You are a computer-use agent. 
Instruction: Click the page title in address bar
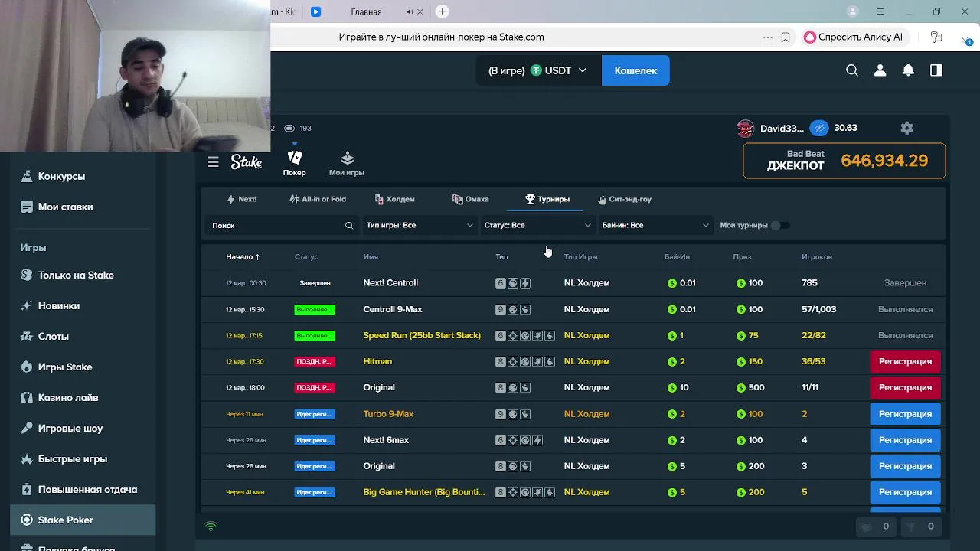(442, 37)
